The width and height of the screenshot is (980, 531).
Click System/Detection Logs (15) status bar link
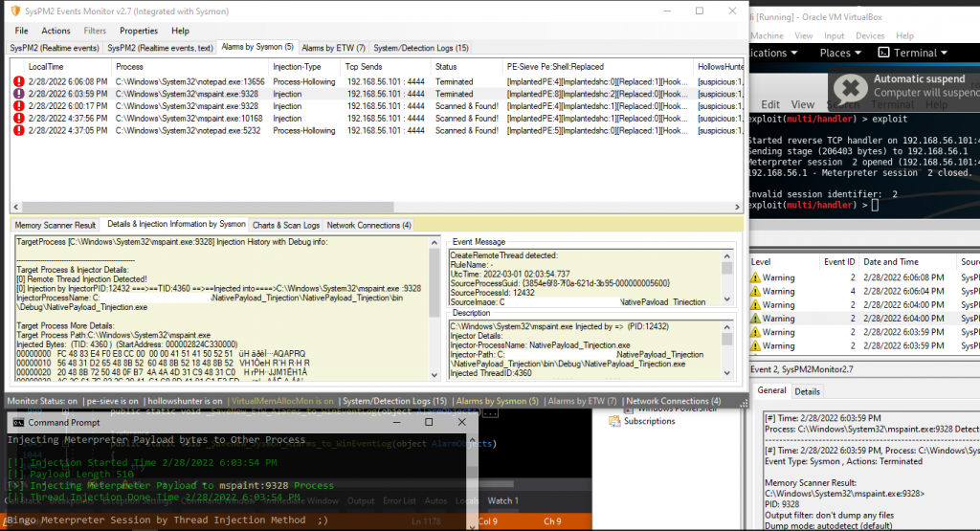[x=394, y=401]
